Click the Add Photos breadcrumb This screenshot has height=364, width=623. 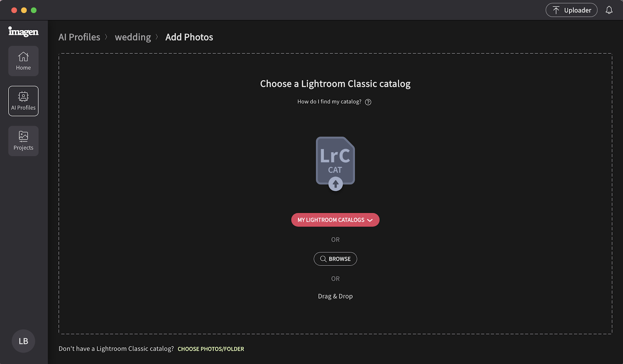coord(189,37)
